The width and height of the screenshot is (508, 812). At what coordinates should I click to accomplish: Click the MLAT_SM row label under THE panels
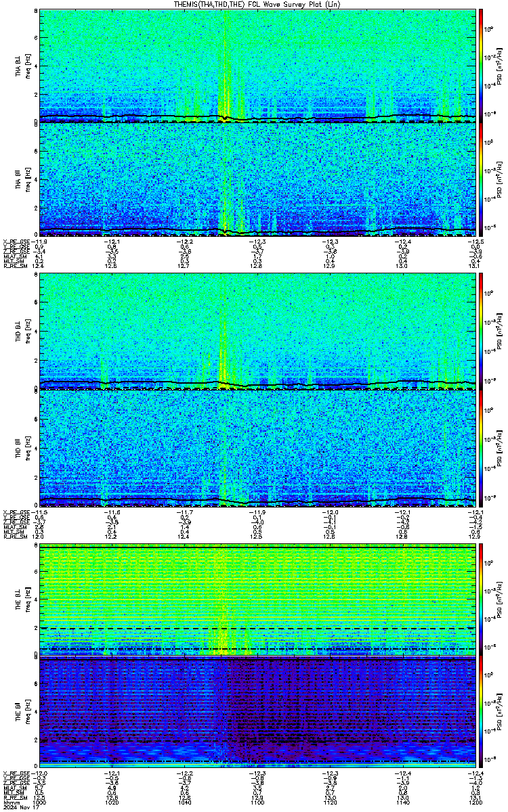click(15, 788)
